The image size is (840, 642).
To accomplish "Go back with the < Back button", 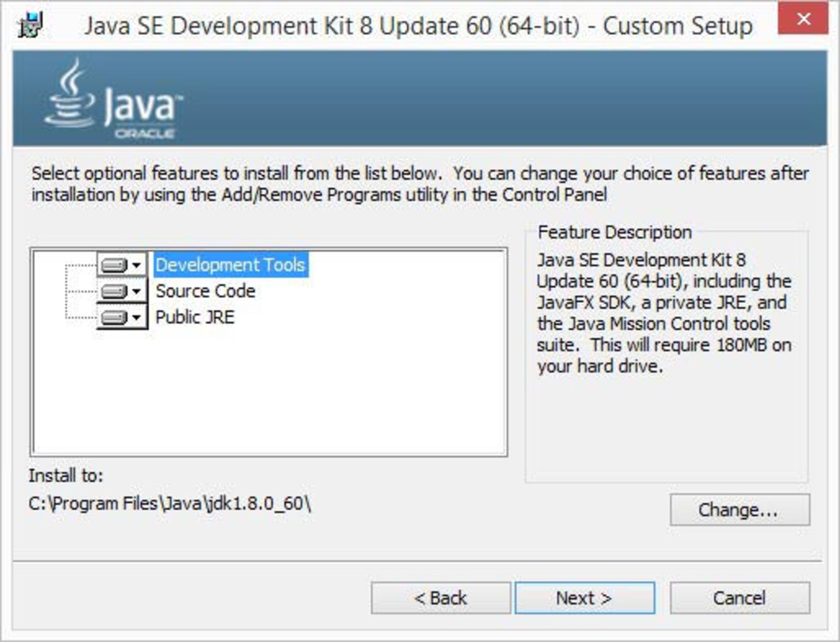I will (x=441, y=598).
